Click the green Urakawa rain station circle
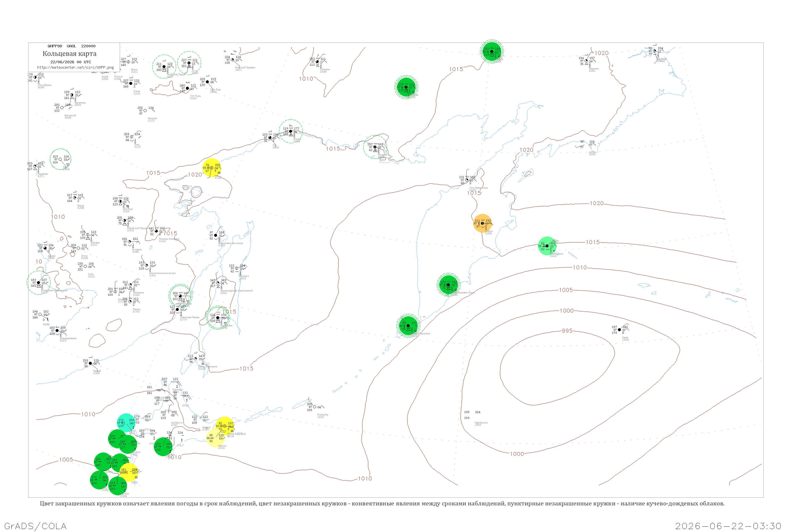798x532 pixels. point(163,447)
